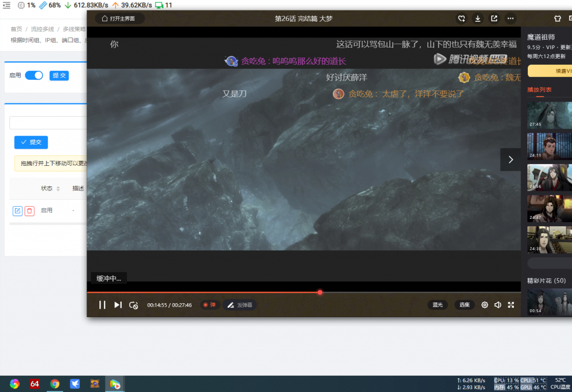572x392 pixels.
Task: Open the red 64 app in taskbar
Action: click(x=35, y=384)
